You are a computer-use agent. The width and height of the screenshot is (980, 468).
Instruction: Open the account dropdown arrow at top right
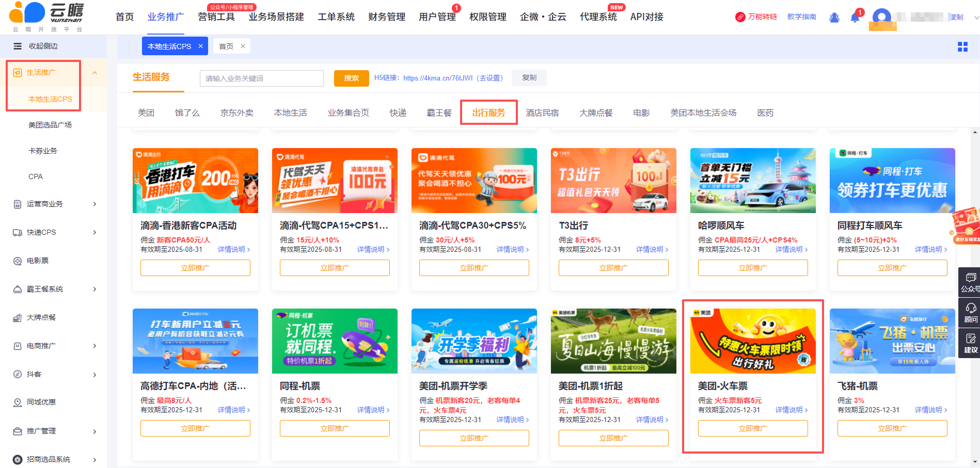click(x=976, y=18)
